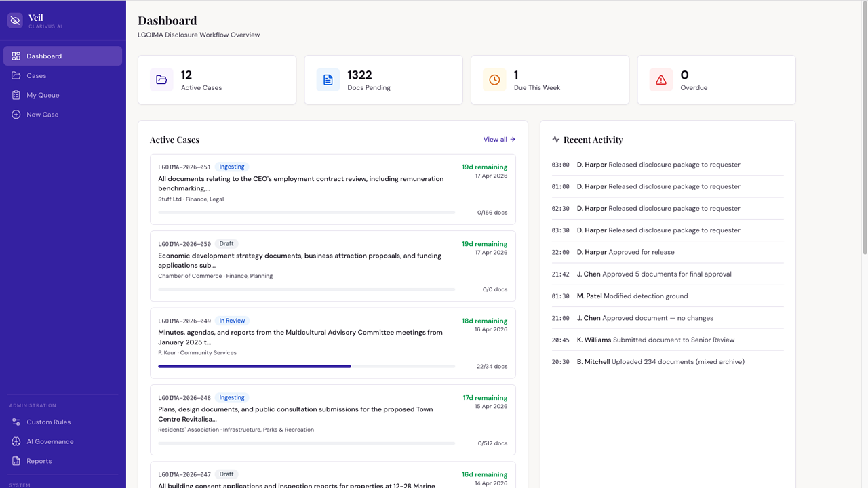This screenshot has width=868, height=488.
Task: Click the Recent Activity pulse icon
Action: pos(556,140)
